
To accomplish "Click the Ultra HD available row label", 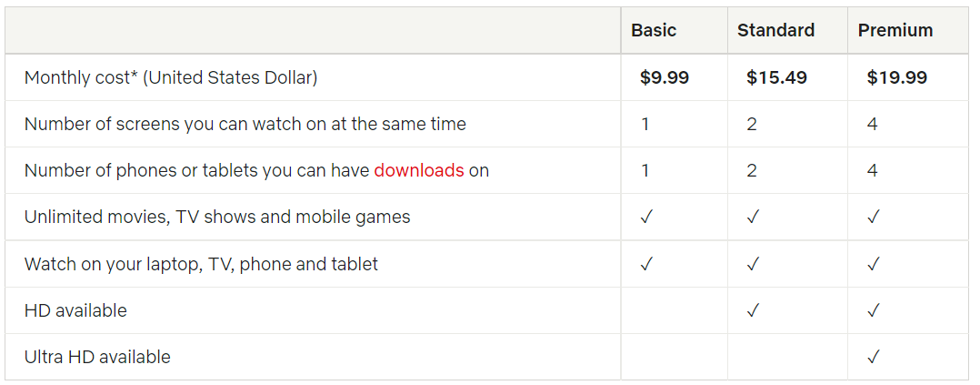I will pyautogui.click(x=97, y=357).
